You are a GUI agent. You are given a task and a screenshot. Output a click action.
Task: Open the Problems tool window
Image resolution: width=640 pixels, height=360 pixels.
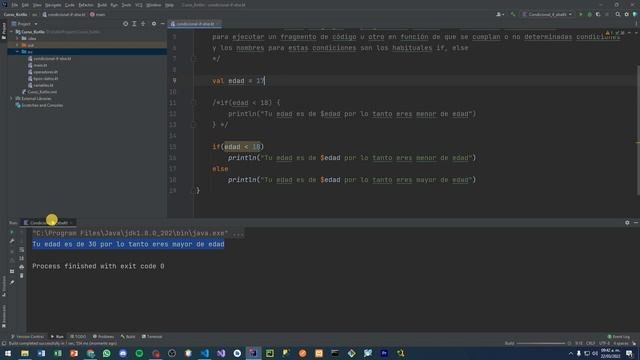[x=103, y=337]
